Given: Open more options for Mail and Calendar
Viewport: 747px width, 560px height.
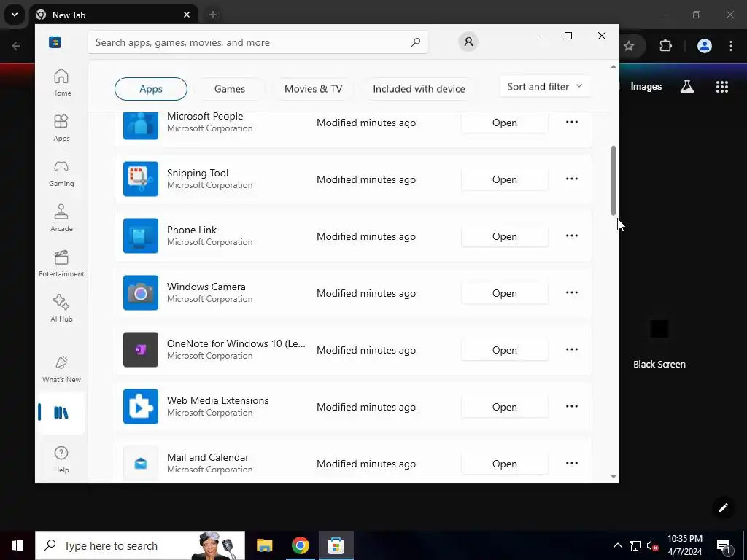Looking at the screenshot, I should pos(572,463).
